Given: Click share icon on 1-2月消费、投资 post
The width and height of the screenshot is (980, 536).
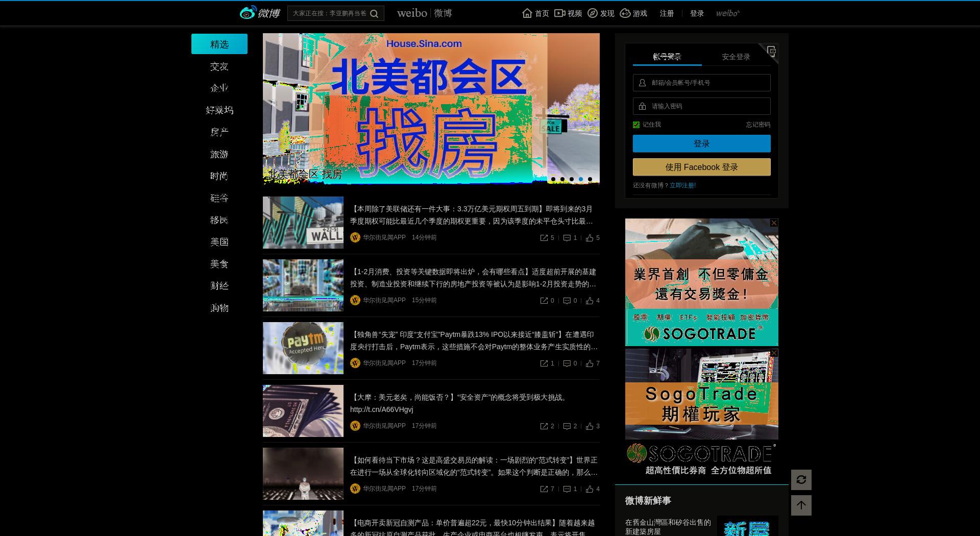Looking at the screenshot, I should 544,301.
